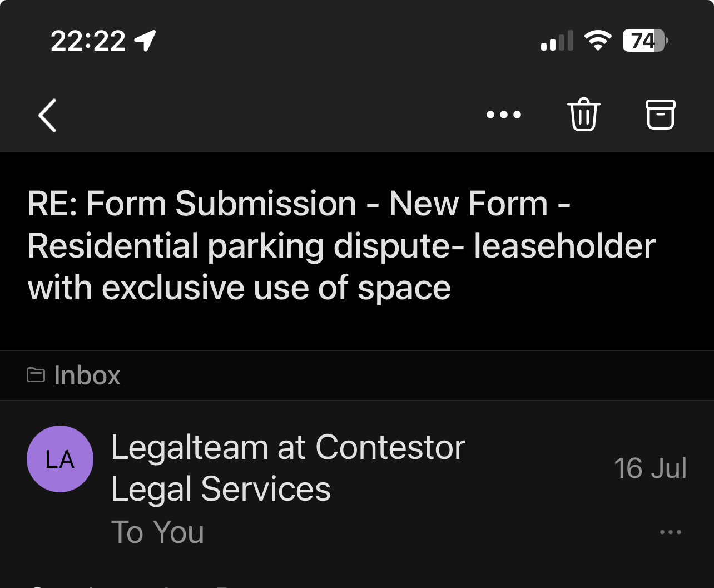Tap the location arrow in status bar
714x588 pixels.
tap(145, 41)
